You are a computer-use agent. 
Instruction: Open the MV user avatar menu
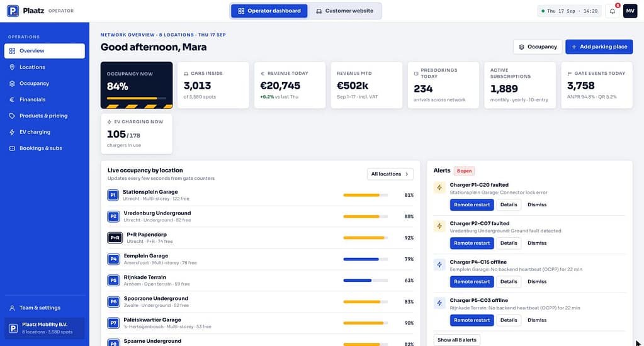click(x=630, y=11)
